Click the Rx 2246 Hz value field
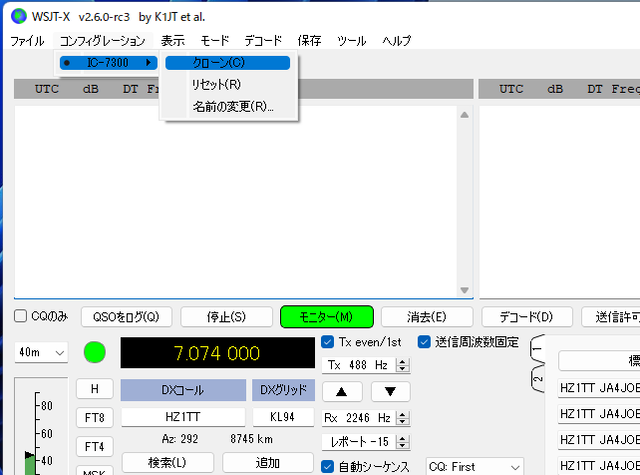 [360, 418]
